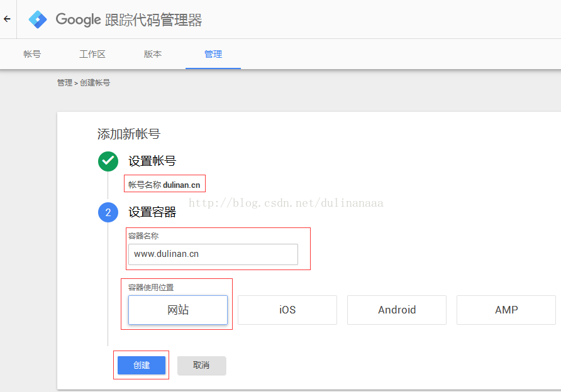Choose Android container type
Screen dimensions: 561x392
(397, 310)
